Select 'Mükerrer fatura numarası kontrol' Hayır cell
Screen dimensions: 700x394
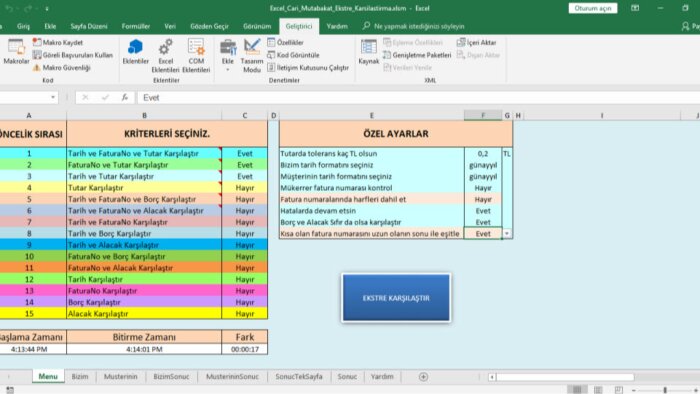click(483, 188)
